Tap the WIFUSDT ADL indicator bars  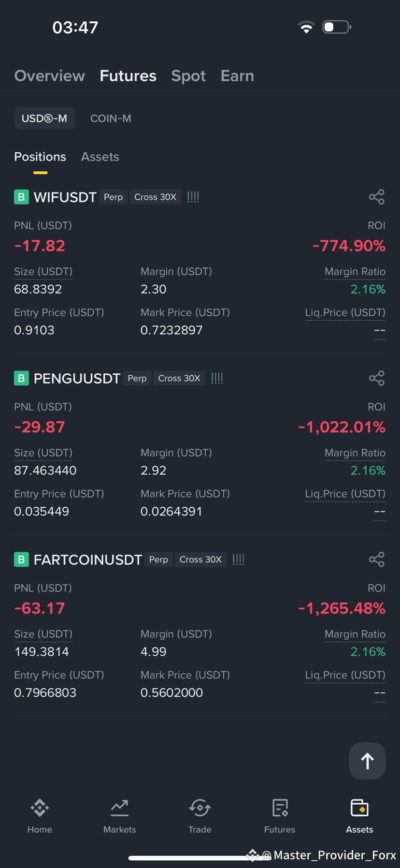click(x=193, y=197)
